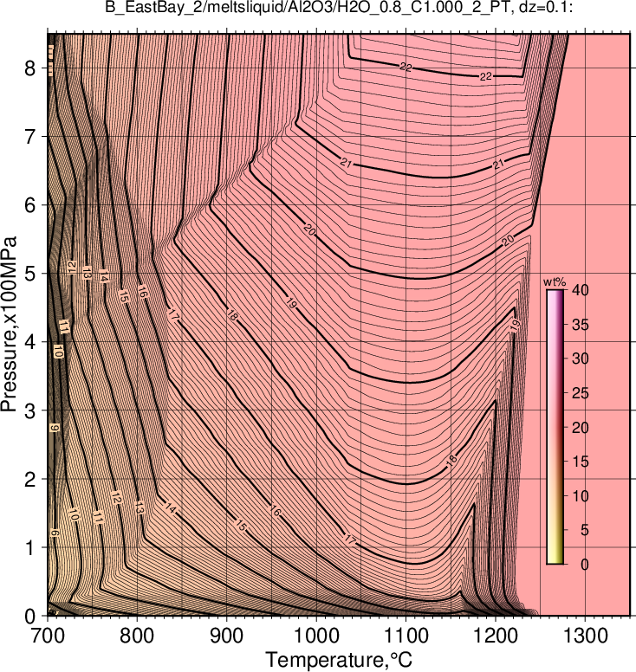The width and height of the screenshot is (636, 672).
Task: Click the '800' temperature tick label
Action: (137, 636)
